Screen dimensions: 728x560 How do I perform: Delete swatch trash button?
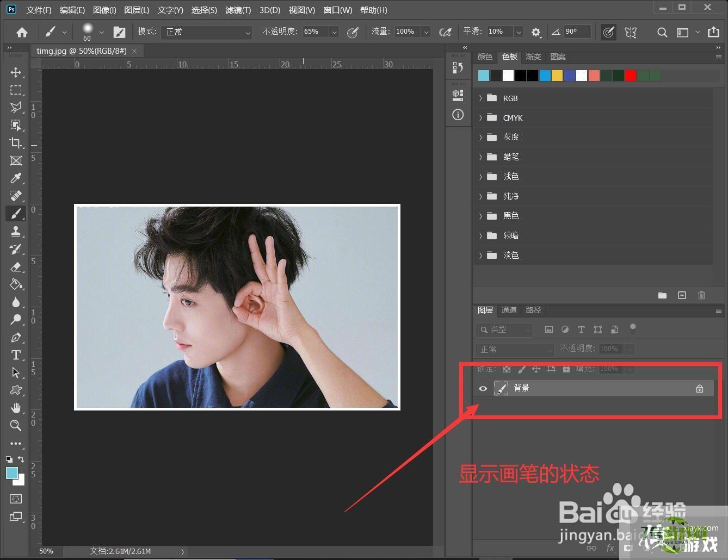pyautogui.click(x=701, y=295)
